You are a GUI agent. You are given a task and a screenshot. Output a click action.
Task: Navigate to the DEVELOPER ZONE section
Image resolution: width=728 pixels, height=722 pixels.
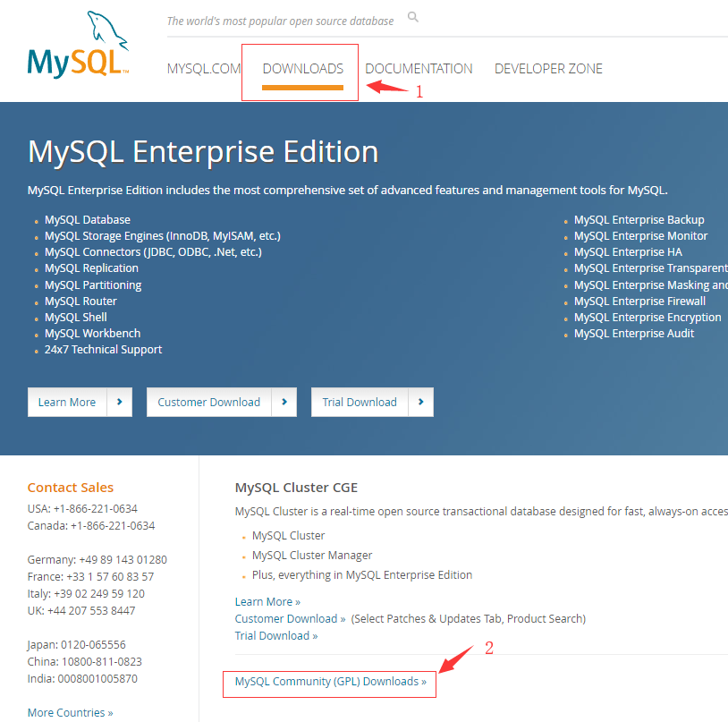point(548,68)
